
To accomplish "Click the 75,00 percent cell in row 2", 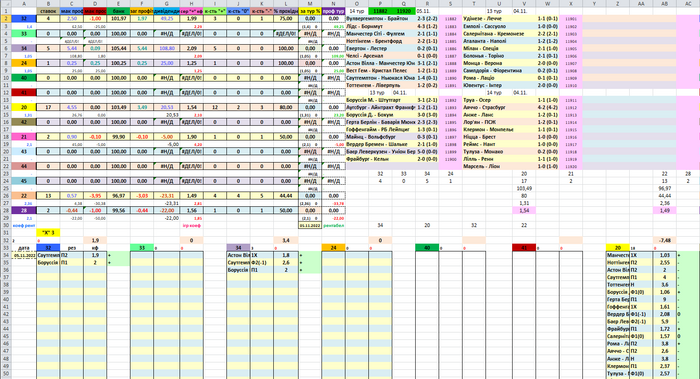I will [286, 19].
